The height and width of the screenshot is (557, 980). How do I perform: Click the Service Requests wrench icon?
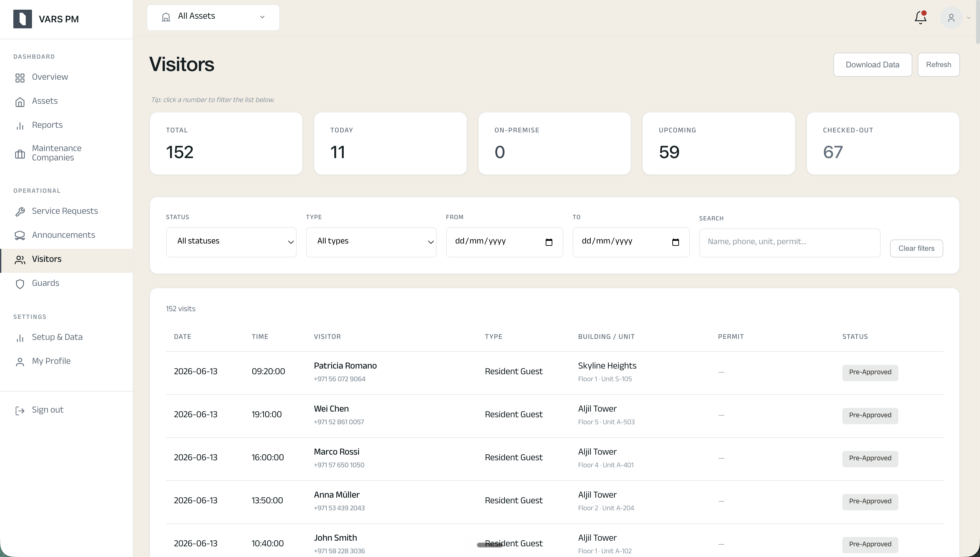pyautogui.click(x=20, y=211)
